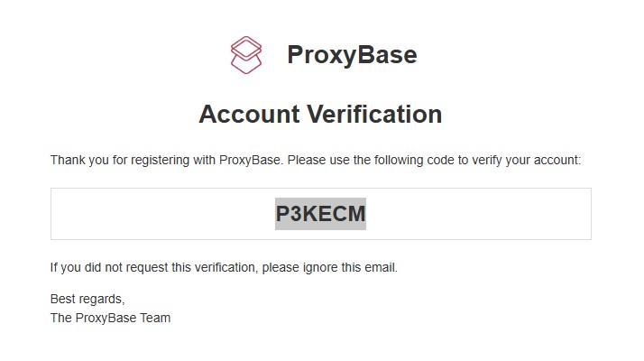Click the ProxyBase brand name beside the logo
The image size is (644, 361).
pos(352,55)
